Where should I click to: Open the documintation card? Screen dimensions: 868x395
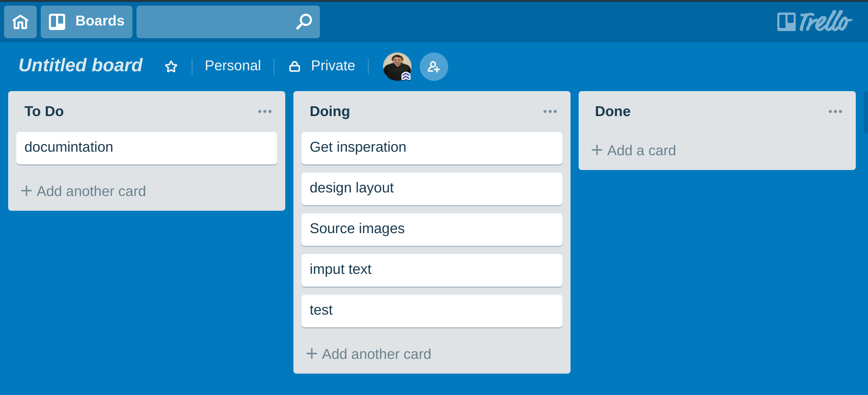pyautogui.click(x=147, y=148)
